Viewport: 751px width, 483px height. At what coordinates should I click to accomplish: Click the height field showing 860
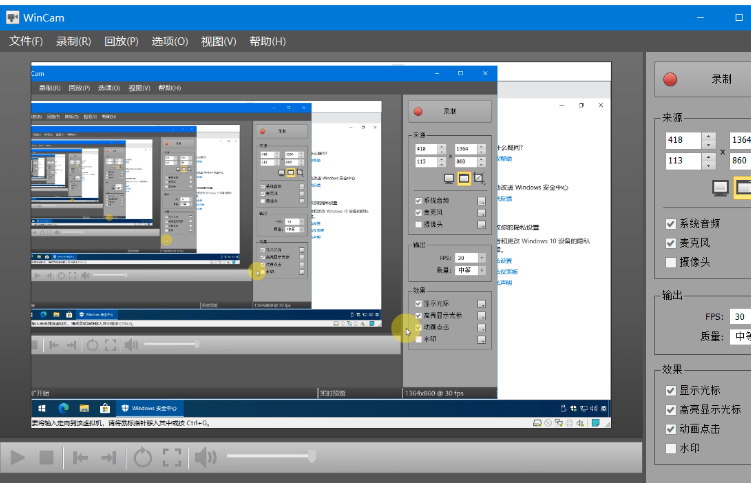[740, 161]
